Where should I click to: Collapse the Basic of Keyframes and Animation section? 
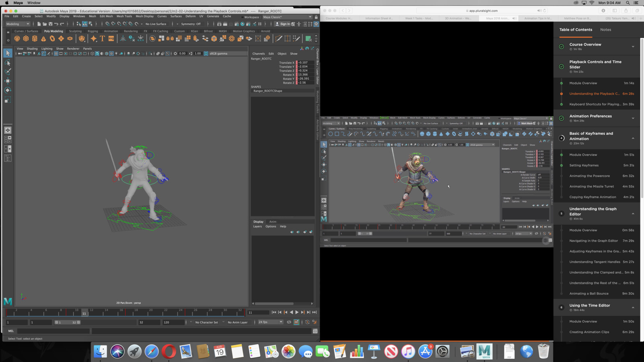pos(633,138)
